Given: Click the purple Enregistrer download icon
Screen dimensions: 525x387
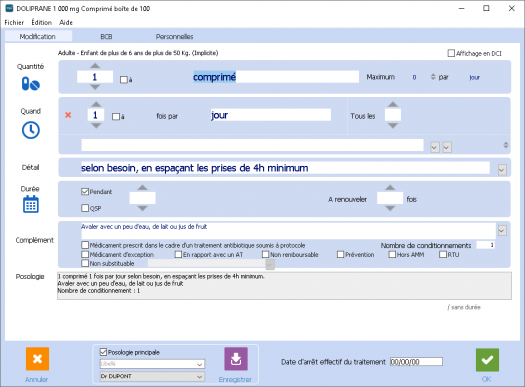Looking at the screenshot, I should [236, 359].
